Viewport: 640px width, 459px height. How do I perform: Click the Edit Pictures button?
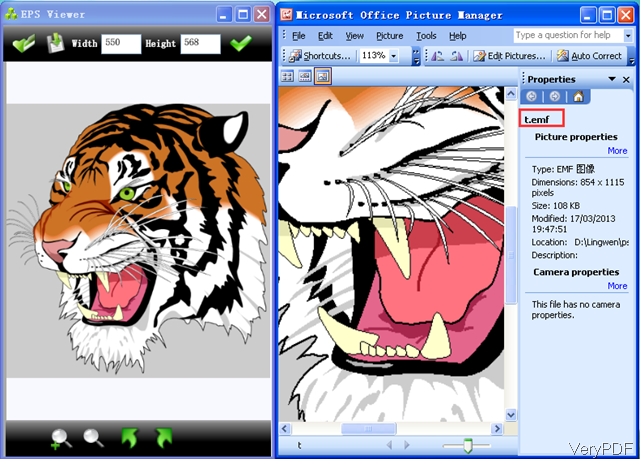click(x=509, y=56)
